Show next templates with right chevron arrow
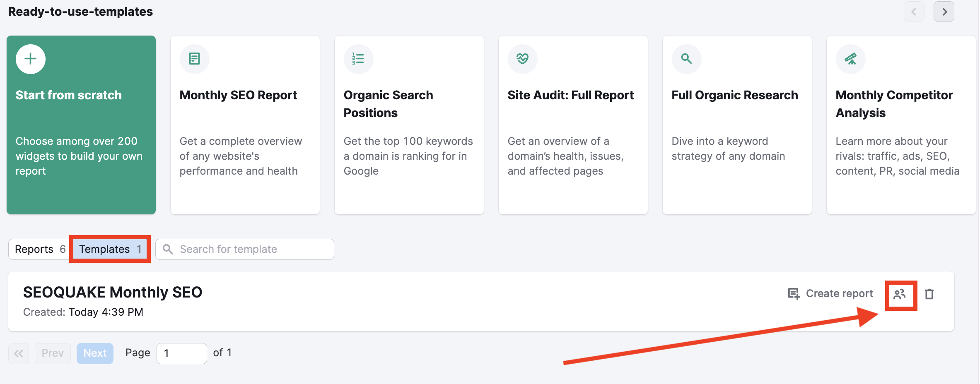Screen dimensions: 980x384 pos(944,12)
